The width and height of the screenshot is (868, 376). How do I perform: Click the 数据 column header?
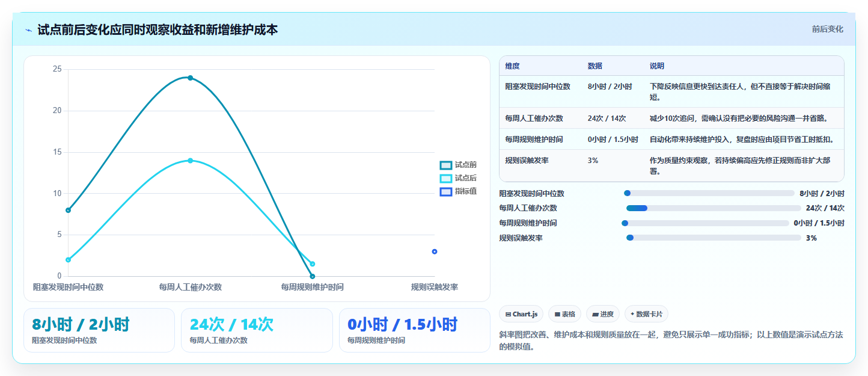coord(595,66)
